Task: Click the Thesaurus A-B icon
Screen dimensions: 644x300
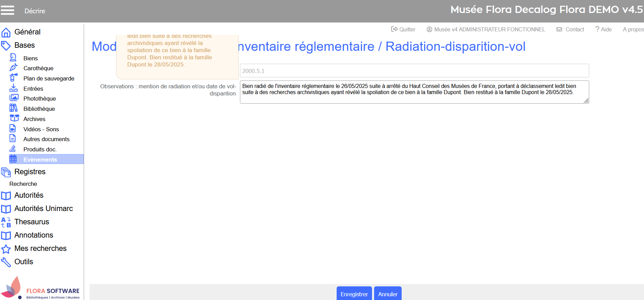Action: 6,222
